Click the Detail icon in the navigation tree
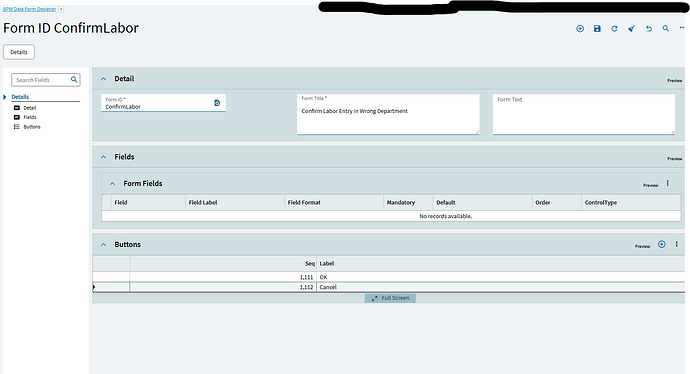 tap(17, 108)
